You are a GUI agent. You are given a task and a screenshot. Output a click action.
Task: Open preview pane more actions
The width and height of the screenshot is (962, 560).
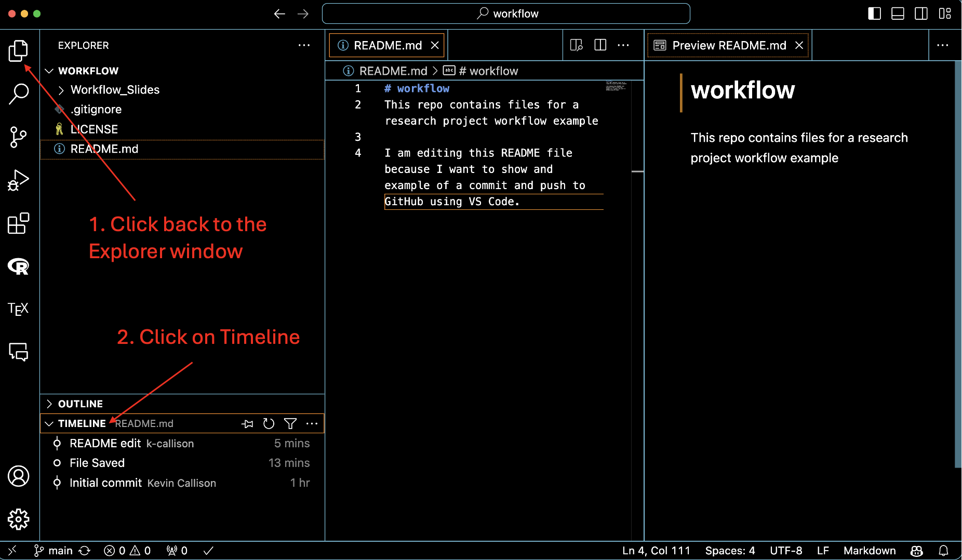943,45
